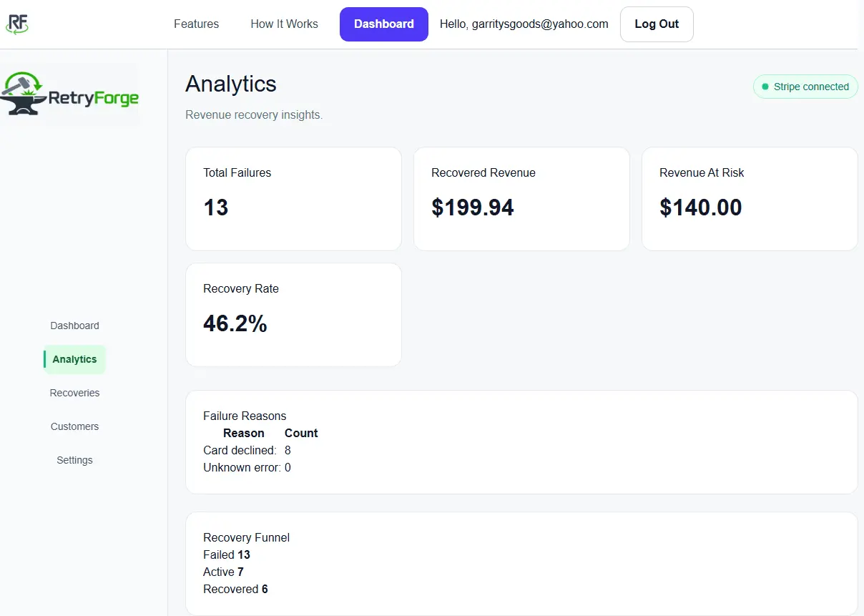Image resolution: width=864 pixels, height=616 pixels.
Task: Click the Recovery Funnel heading
Action: [246, 537]
